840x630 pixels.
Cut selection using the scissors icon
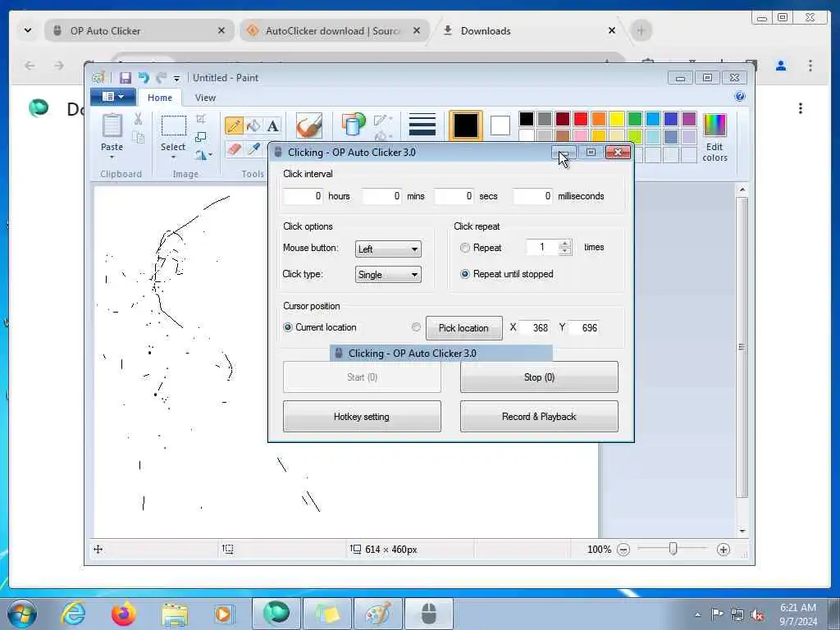pos(138,118)
